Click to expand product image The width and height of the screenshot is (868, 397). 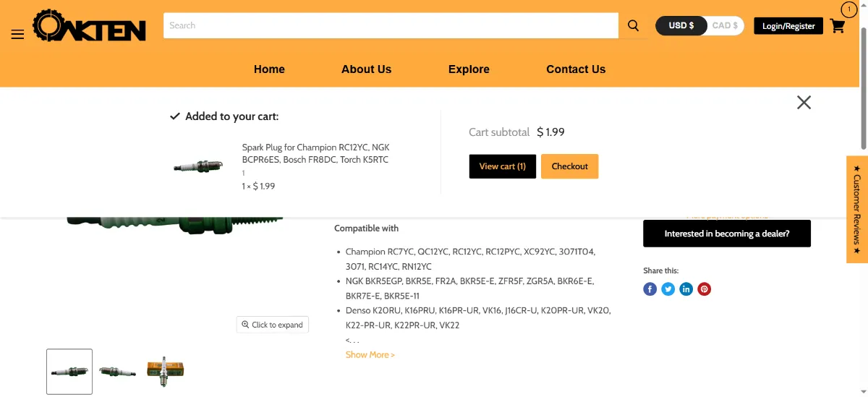click(x=273, y=325)
